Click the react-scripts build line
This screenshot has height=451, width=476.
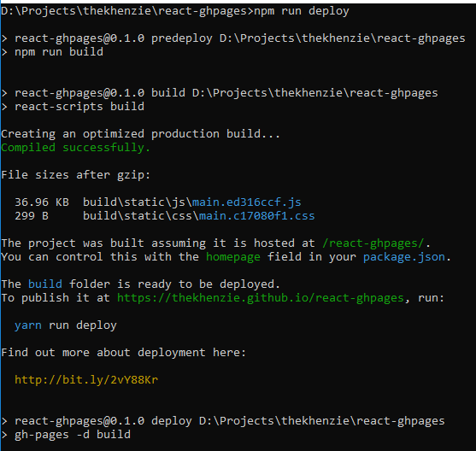pos(79,107)
